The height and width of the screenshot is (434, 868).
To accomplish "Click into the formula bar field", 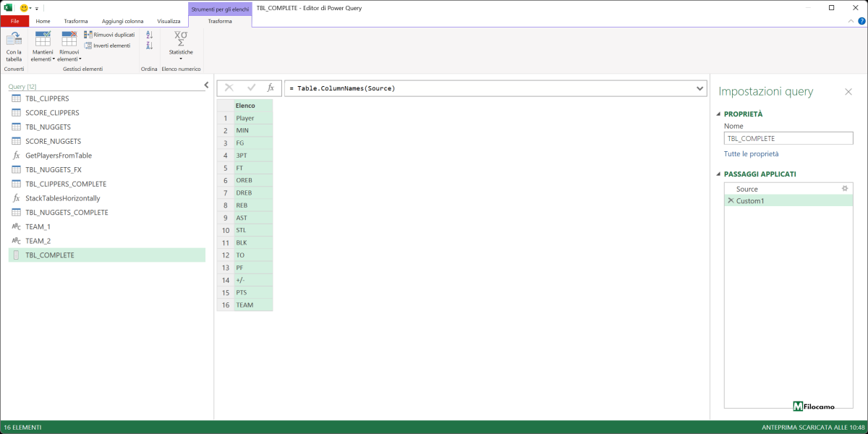I will [489, 88].
